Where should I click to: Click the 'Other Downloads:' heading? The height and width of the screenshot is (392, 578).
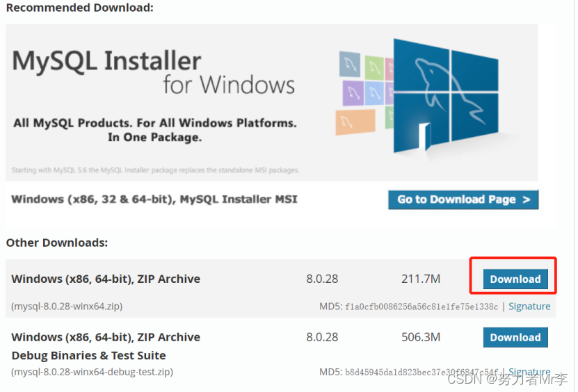coord(57,243)
